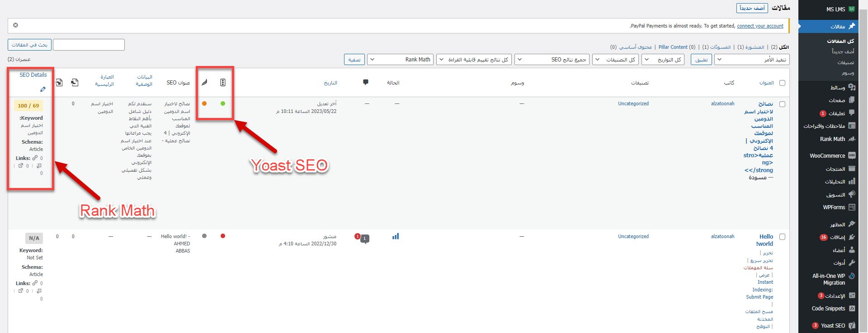Open وسوم submenu item

click(x=848, y=73)
